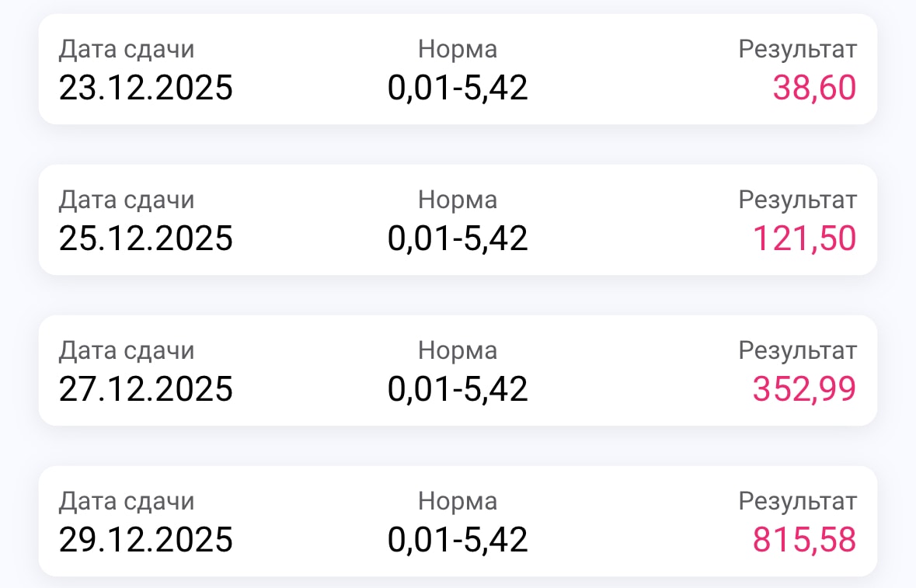Click norm range in the 29.12.2025 card
Image resolution: width=916 pixels, height=588 pixels.
coord(458,540)
